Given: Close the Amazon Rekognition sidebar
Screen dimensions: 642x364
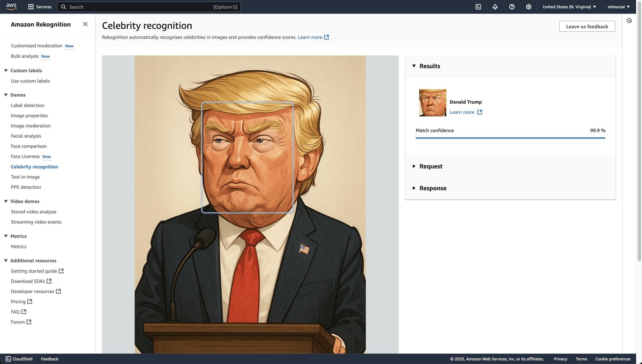Looking at the screenshot, I should [x=85, y=24].
